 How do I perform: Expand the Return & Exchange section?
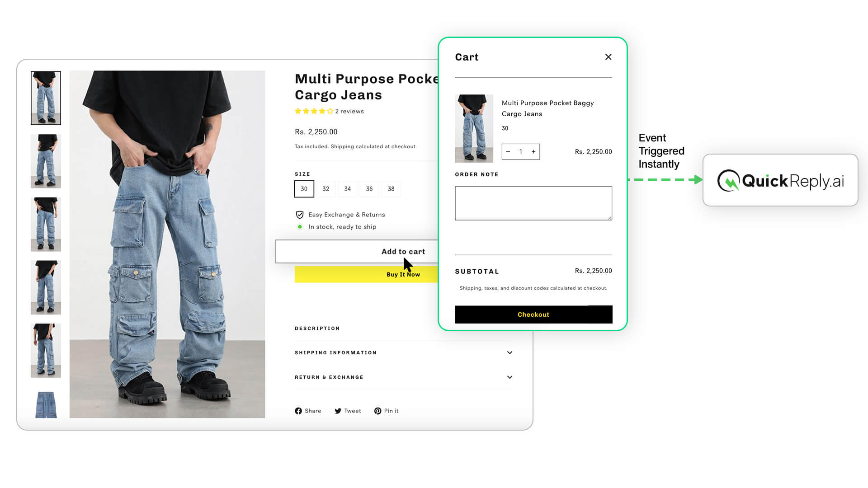point(403,377)
